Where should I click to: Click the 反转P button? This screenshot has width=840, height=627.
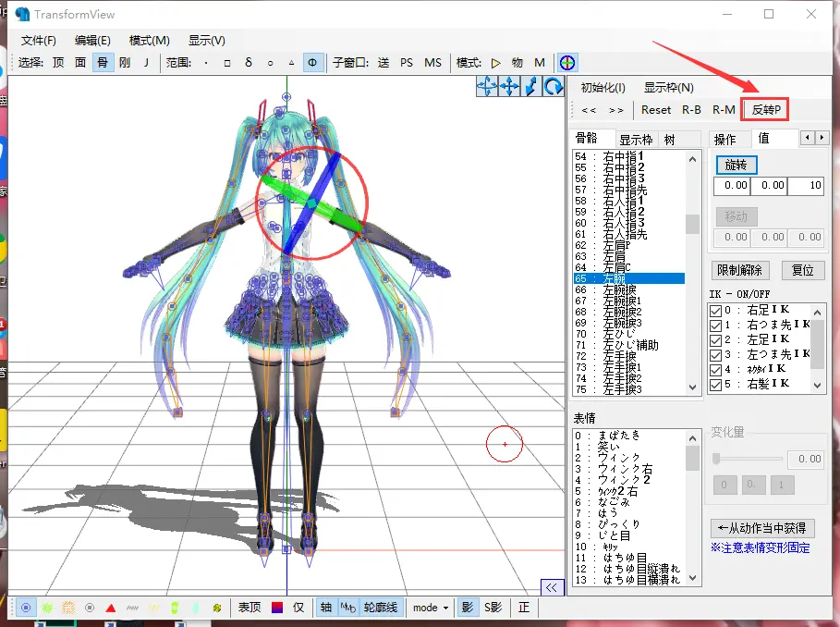[x=765, y=110]
